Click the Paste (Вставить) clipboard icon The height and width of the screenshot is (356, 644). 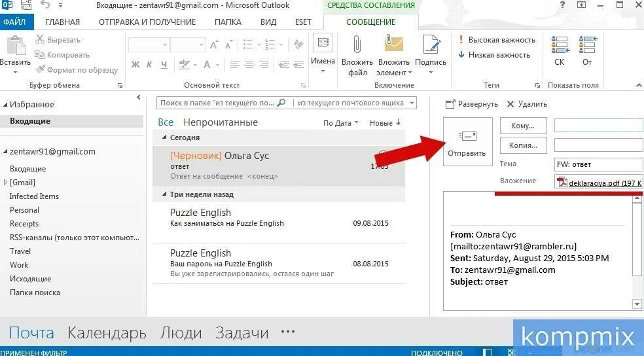(x=16, y=45)
